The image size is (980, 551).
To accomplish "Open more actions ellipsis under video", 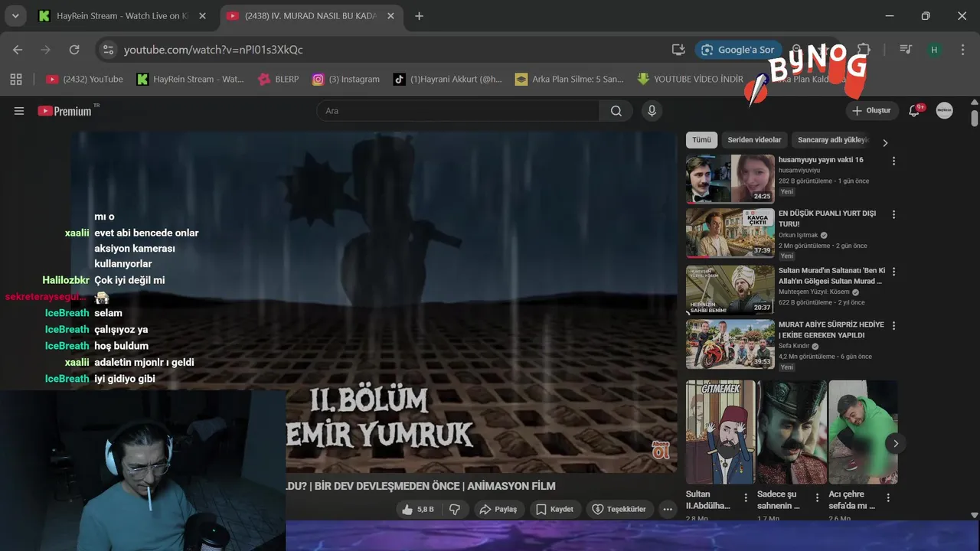I will click(x=668, y=509).
